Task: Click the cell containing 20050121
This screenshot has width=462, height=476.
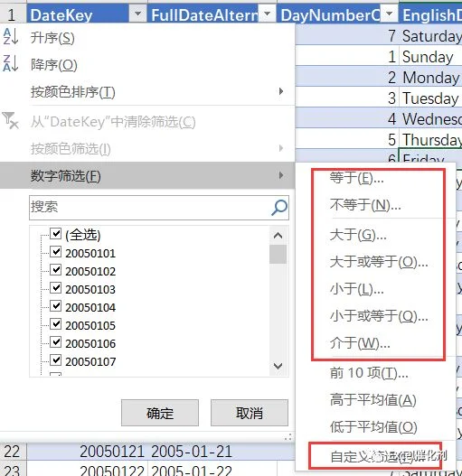Action: [x=88, y=451]
